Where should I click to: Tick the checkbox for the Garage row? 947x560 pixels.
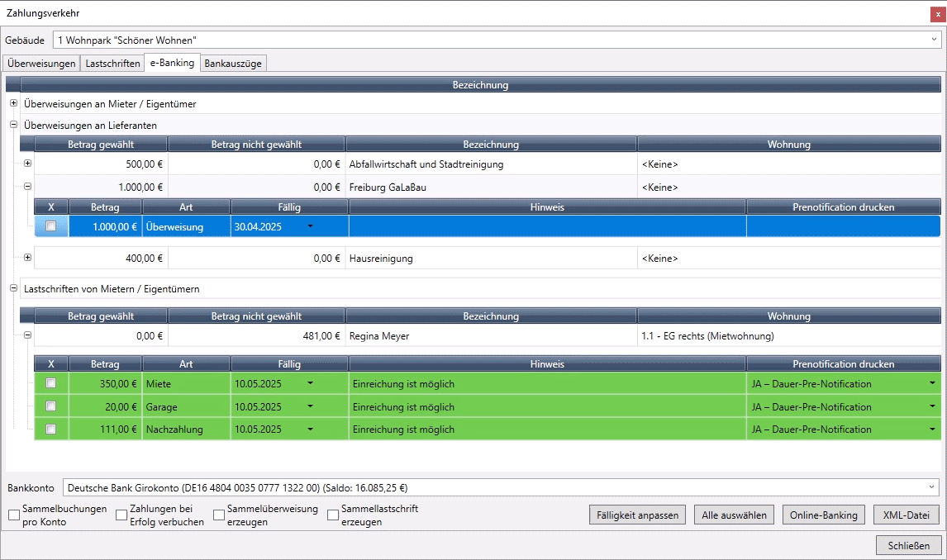click(50, 406)
